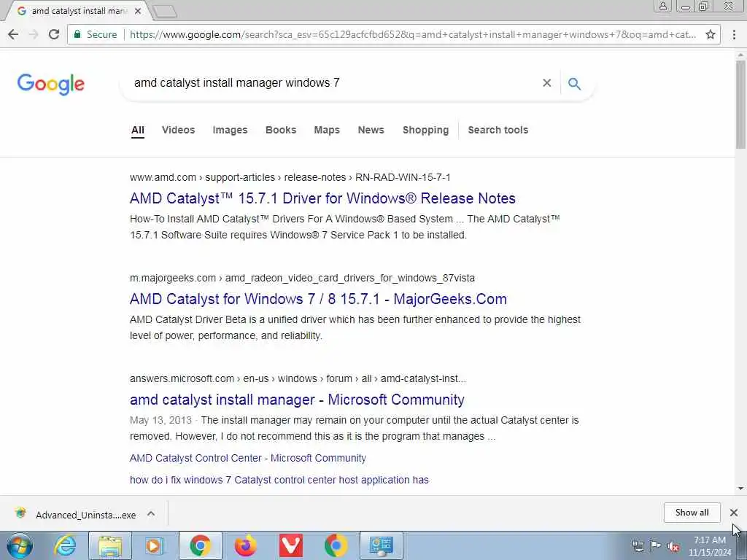
Task: Click the Secure padlock indicator
Action: [96, 34]
